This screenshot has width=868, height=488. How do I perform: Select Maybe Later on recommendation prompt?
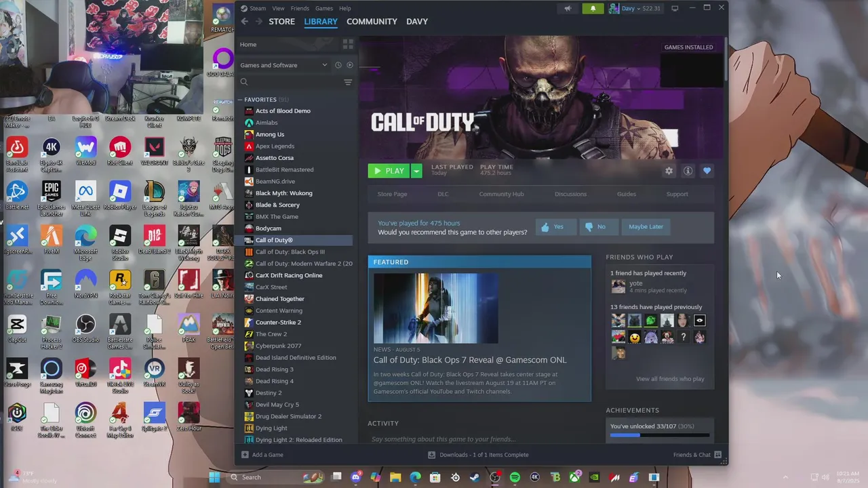646,227
